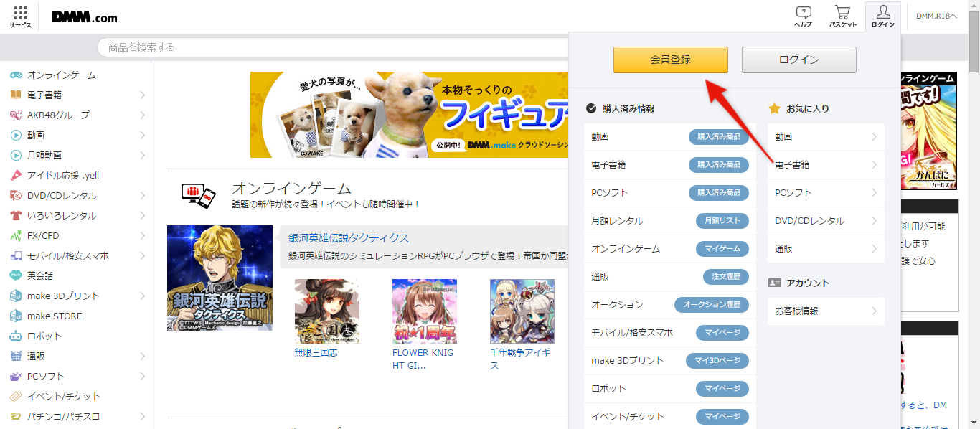The width and height of the screenshot is (980, 429).
Task: Open 月額レンタル in 購入済み情報 list
Action: click(x=617, y=220)
